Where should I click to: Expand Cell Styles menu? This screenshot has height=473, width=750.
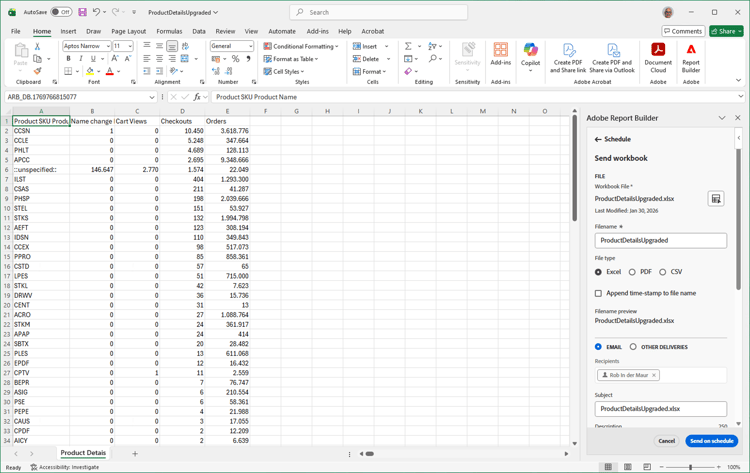[284, 71]
